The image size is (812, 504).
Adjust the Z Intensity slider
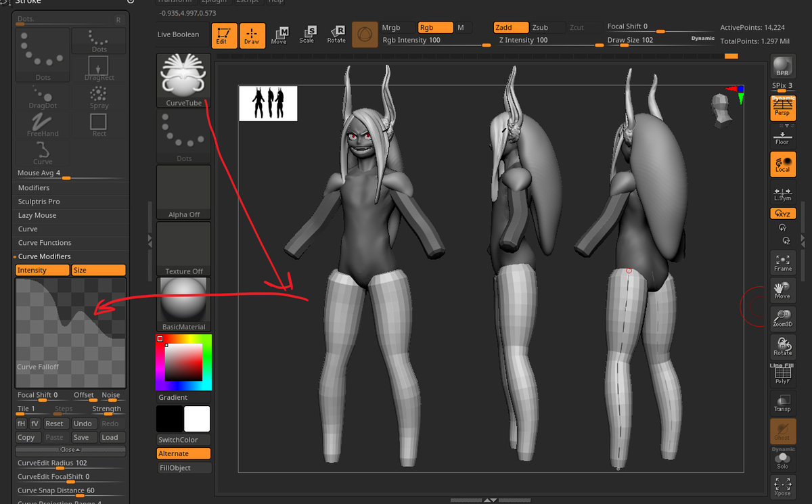pyautogui.click(x=550, y=41)
